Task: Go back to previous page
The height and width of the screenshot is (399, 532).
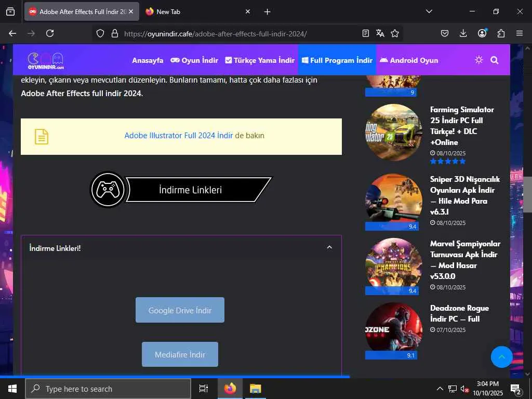Action: pyautogui.click(x=12, y=33)
